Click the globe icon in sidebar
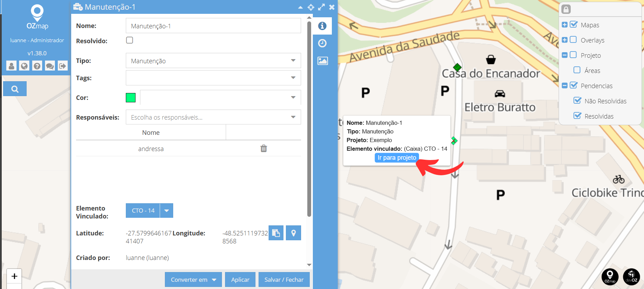Viewport: 644px width, 289px height. 24,66
